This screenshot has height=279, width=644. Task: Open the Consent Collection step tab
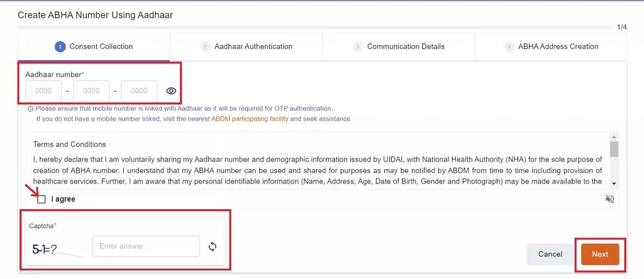coord(94,46)
